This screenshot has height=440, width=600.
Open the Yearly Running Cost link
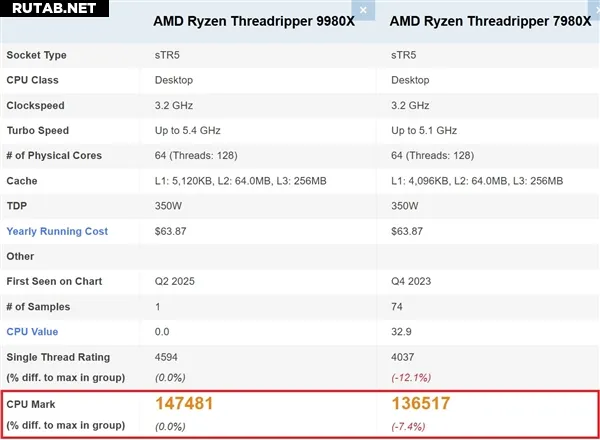coord(57,231)
